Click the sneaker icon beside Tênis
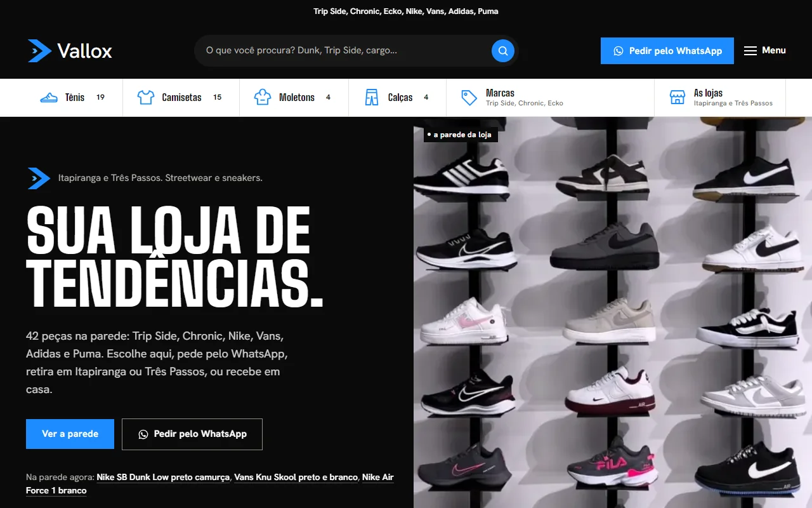This screenshot has height=508, width=812. coord(49,98)
